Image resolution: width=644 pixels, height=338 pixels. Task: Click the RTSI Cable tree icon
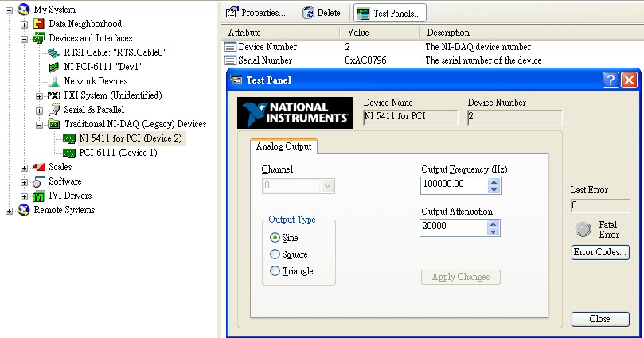coord(54,52)
